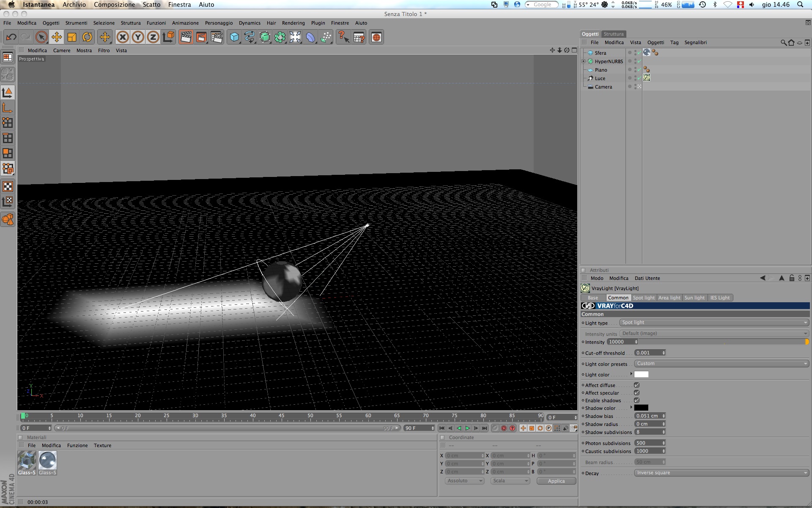The width and height of the screenshot is (812, 508).
Task: Select the Move tool in toolbar
Action: point(56,37)
